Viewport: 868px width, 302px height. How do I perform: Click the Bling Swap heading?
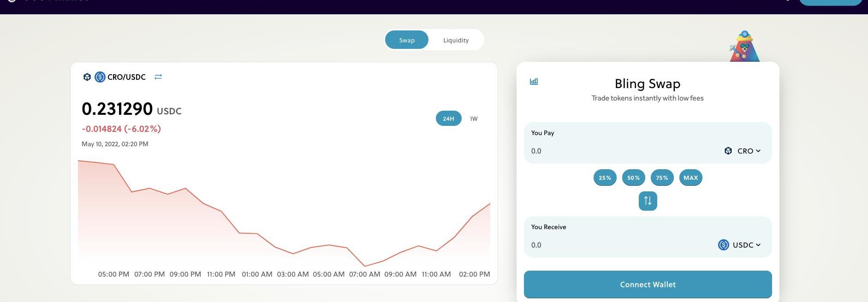pyautogui.click(x=648, y=83)
